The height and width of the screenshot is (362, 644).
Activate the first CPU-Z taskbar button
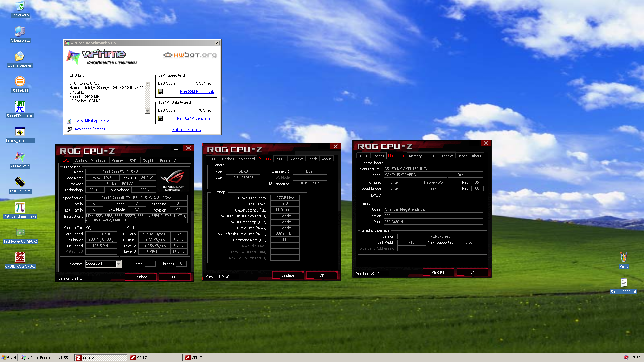pyautogui.click(x=101, y=358)
